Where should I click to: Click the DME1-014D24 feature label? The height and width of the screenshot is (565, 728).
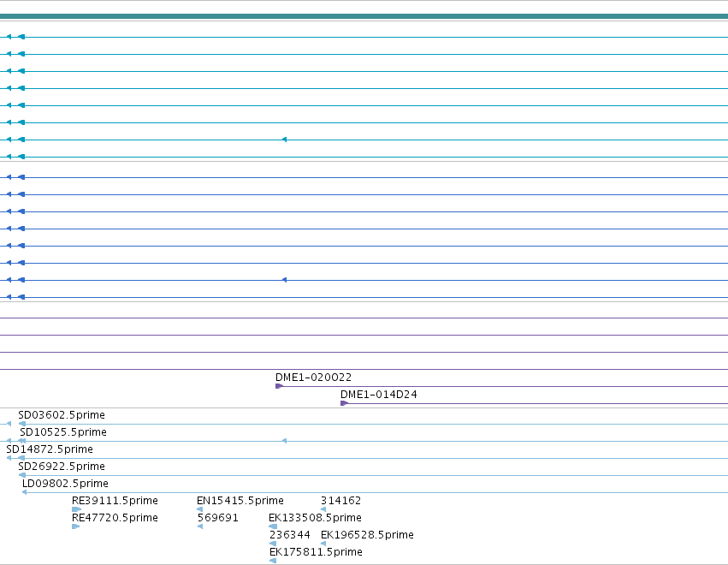pos(378,395)
